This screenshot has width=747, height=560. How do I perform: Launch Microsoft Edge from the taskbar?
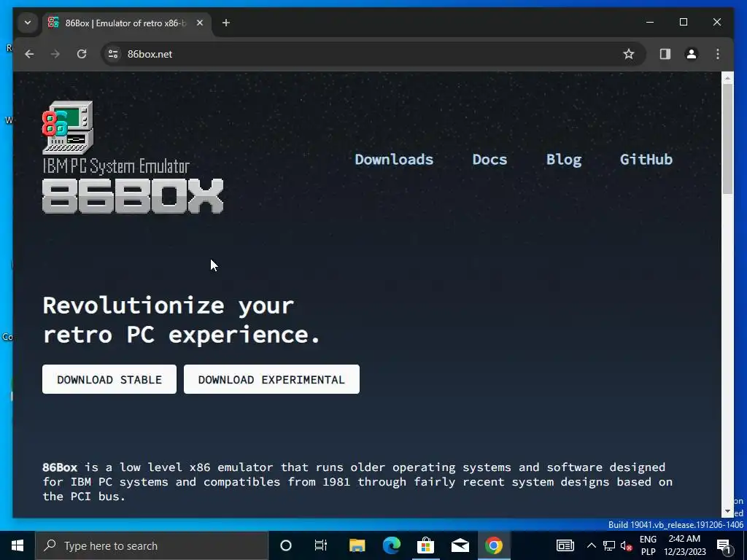pos(392,545)
